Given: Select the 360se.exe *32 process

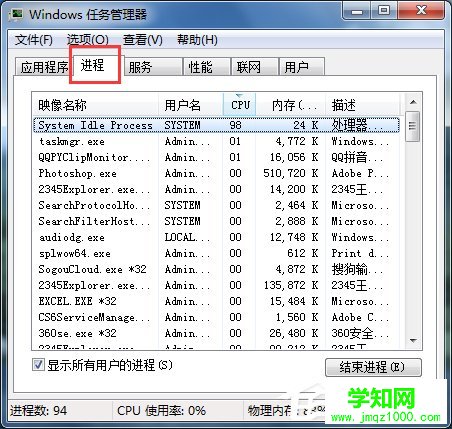Looking at the screenshot, I should pos(216,333).
